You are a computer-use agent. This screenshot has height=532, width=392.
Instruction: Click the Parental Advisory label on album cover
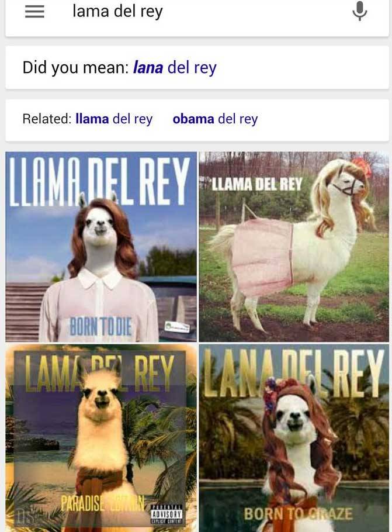tap(166, 514)
